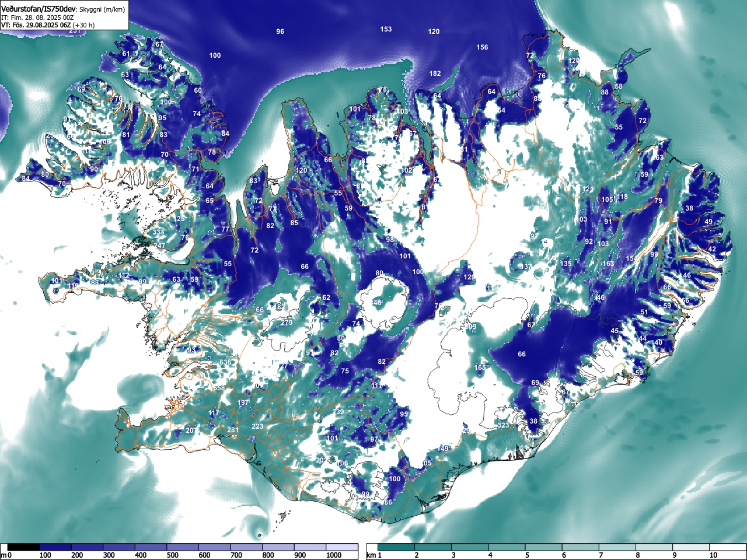Image resolution: width=747 pixels, height=560 pixels.
Task: Click the white swatch right of km 10
Action: coord(728,547)
